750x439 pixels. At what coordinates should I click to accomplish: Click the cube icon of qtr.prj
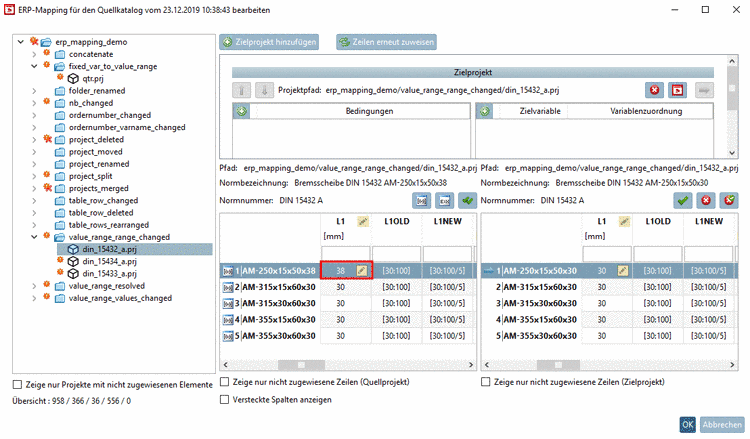point(73,78)
